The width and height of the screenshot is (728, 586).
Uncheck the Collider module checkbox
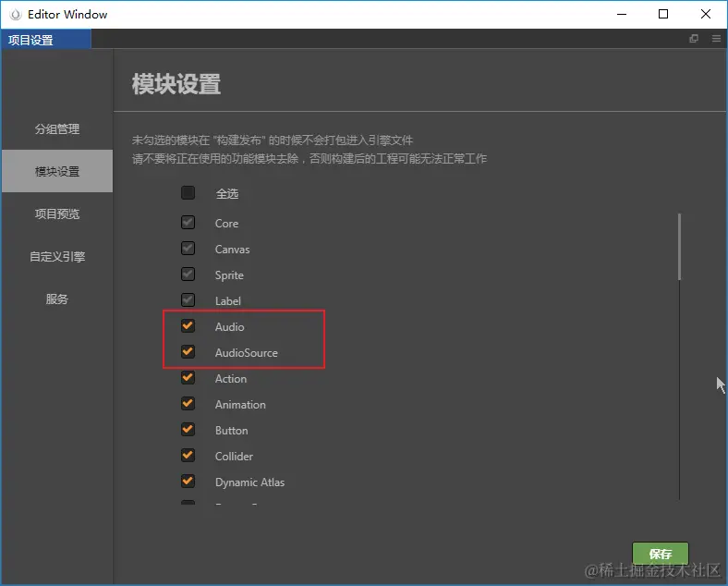188,456
